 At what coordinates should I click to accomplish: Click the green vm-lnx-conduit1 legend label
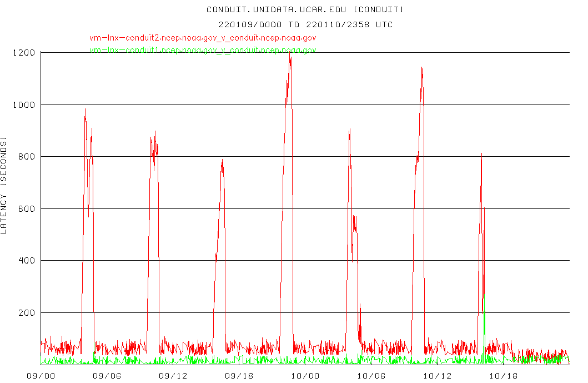(203, 50)
